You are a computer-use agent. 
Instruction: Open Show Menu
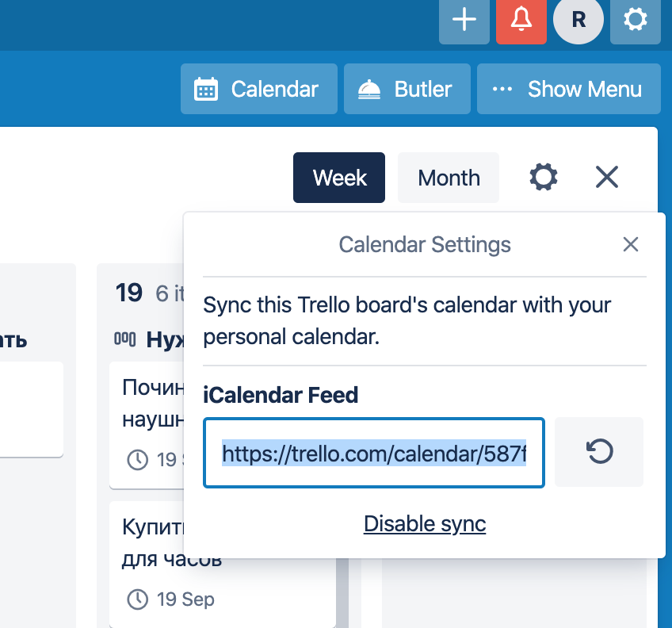(569, 89)
